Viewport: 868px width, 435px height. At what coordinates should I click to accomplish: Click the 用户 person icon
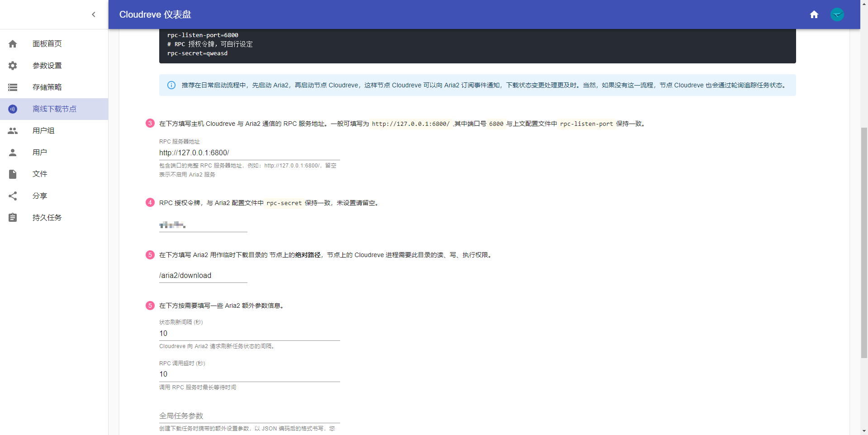pyautogui.click(x=13, y=153)
